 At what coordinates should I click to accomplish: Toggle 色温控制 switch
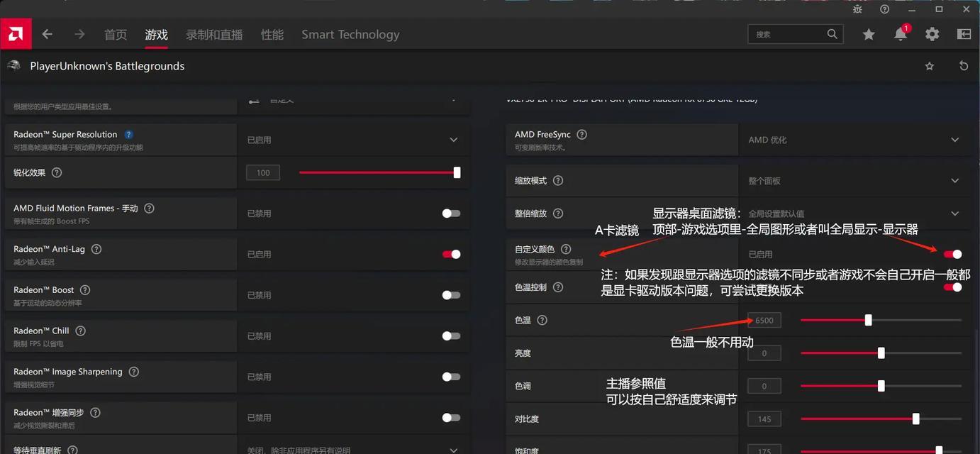click(x=952, y=287)
